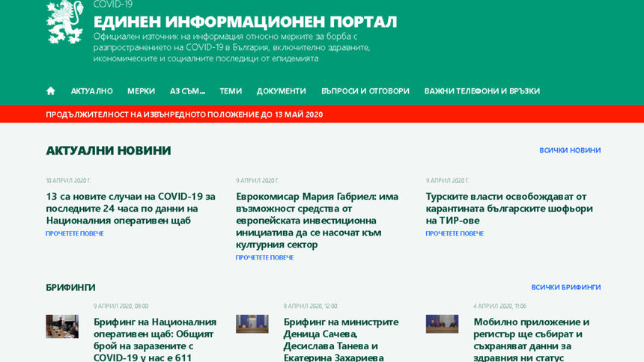Open article about Турските власти and drivers
The height and width of the screenshot is (362, 644).
pyautogui.click(x=509, y=208)
